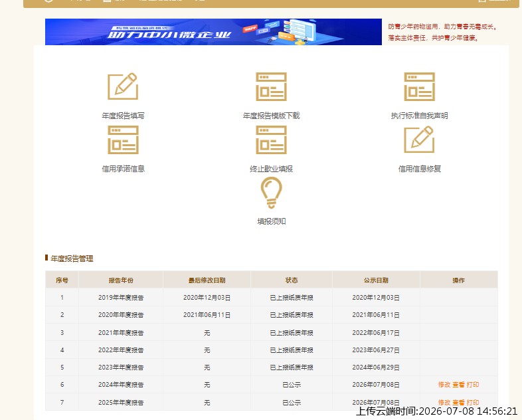Viewport: 522px width, 420px height.
Task: Click 修改 for the 2025年年度报告 row
Action: pyautogui.click(x=444, y=402)
